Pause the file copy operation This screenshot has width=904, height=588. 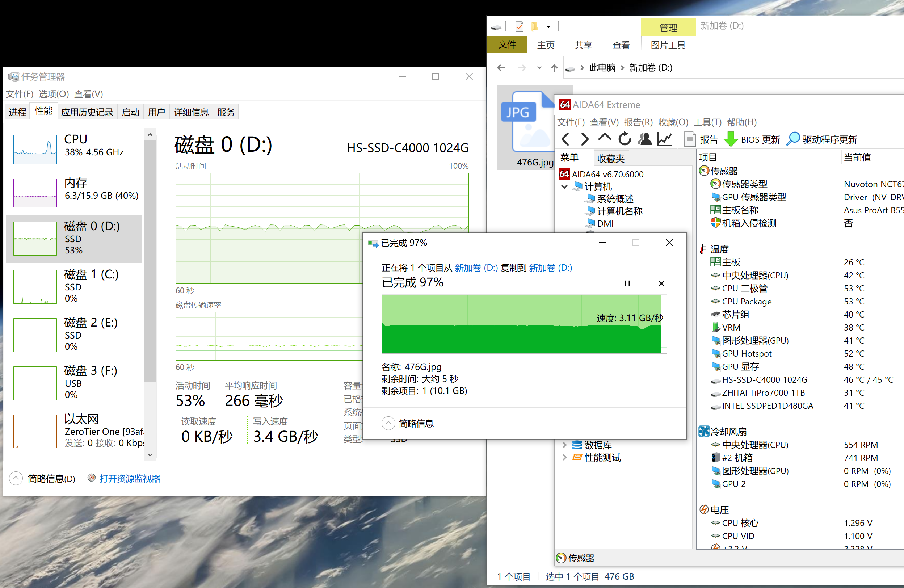coord(627,283)
